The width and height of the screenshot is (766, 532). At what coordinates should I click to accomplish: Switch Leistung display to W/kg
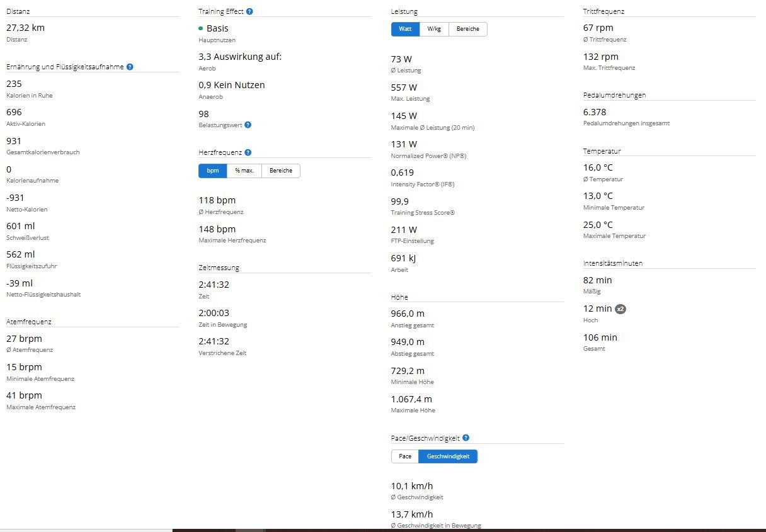(434, 29)
